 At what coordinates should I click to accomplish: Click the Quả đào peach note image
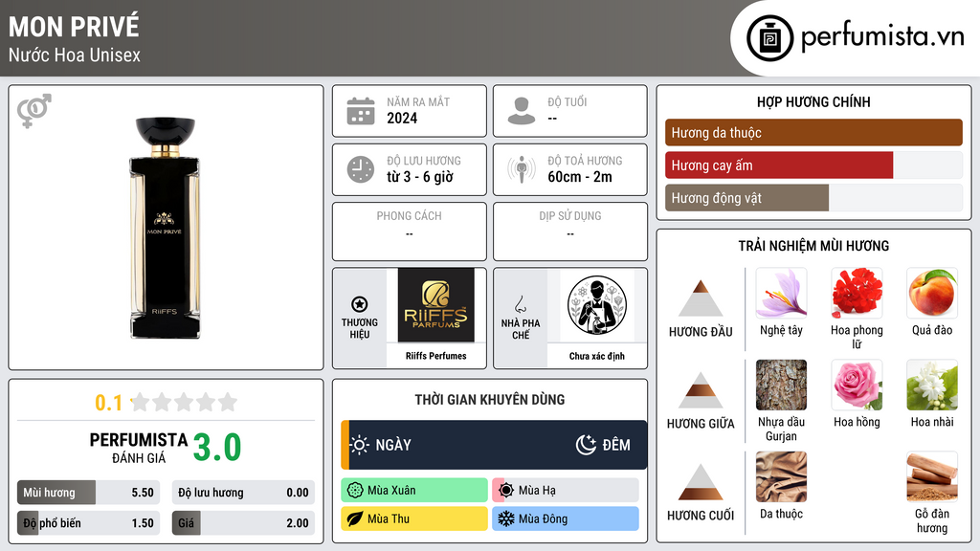[x=932, y=293]
